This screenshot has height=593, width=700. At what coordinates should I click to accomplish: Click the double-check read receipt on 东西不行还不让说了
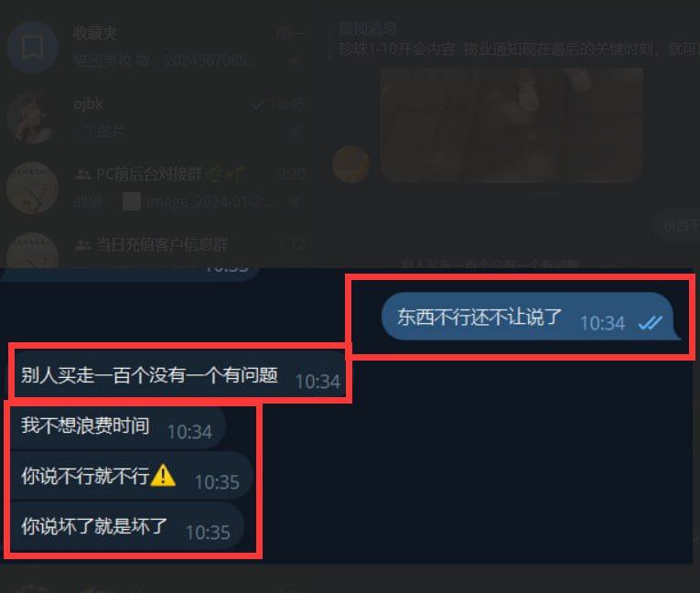click(x=650, y=322)
